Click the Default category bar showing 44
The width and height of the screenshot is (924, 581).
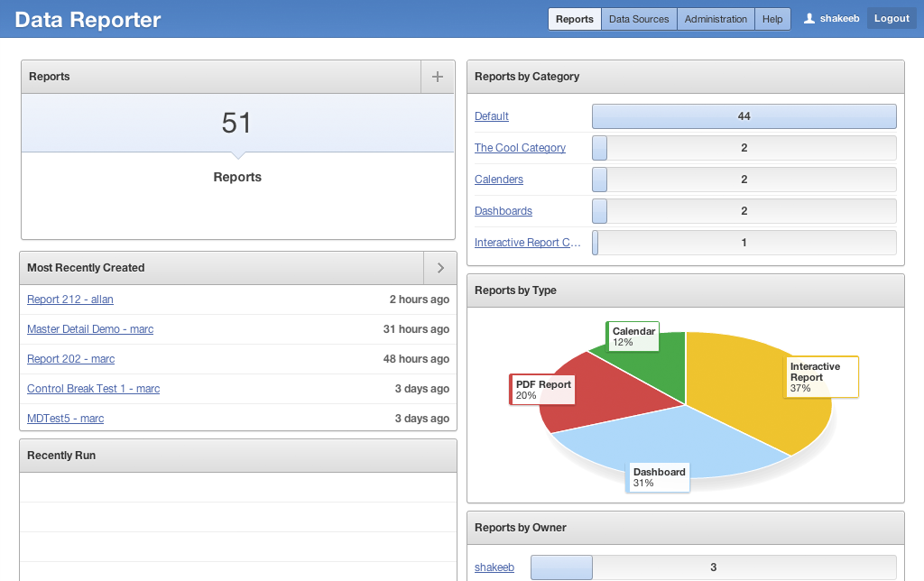point(744,116)
